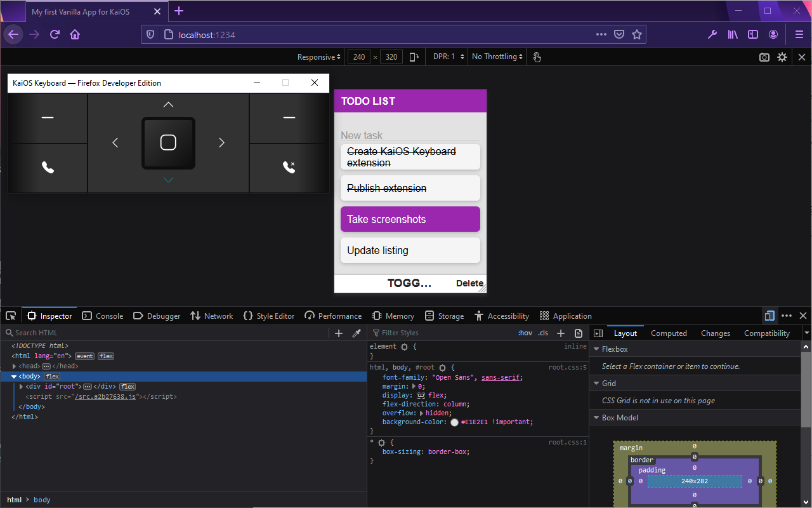Open the DPR dropdown
The height and width of the screenshot is (508, 812).
click(449, 57)
